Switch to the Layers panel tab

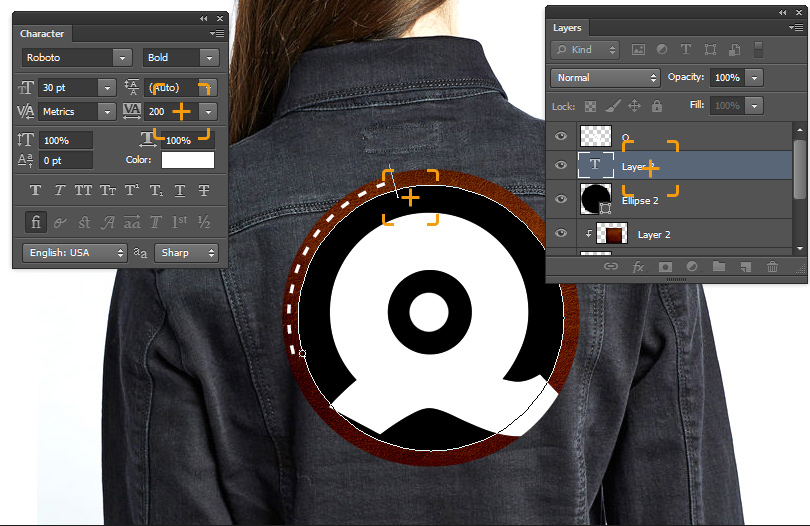point(567,28)
